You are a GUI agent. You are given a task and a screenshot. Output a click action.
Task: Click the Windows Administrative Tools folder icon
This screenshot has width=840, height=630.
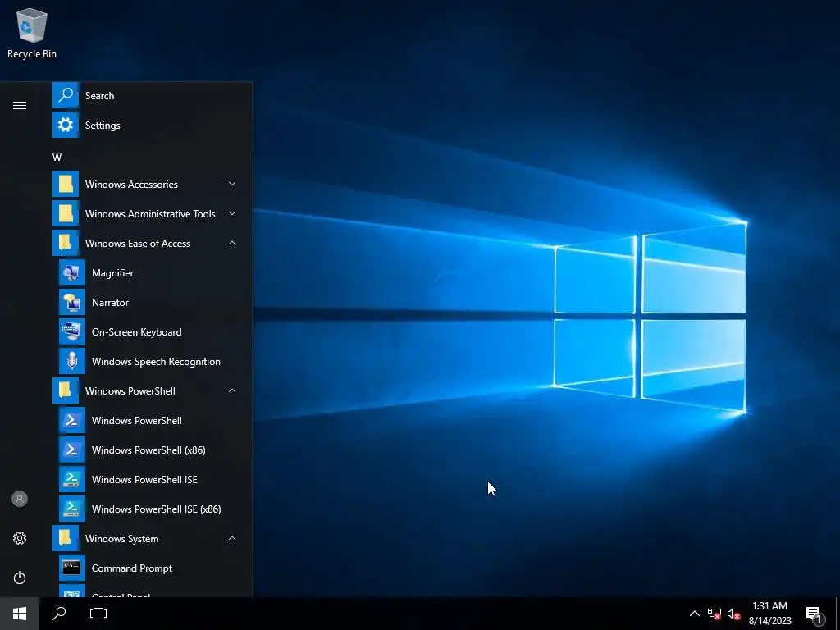(66, 213)
